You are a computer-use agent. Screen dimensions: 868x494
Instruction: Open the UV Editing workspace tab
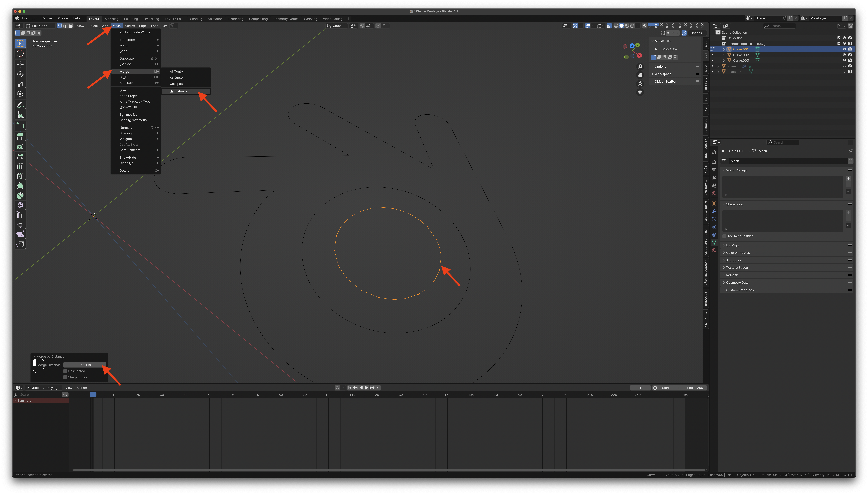point(151,19)
